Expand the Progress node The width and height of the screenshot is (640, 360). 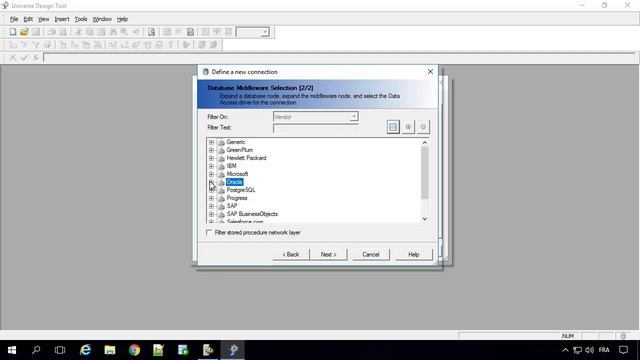[211, 198]
